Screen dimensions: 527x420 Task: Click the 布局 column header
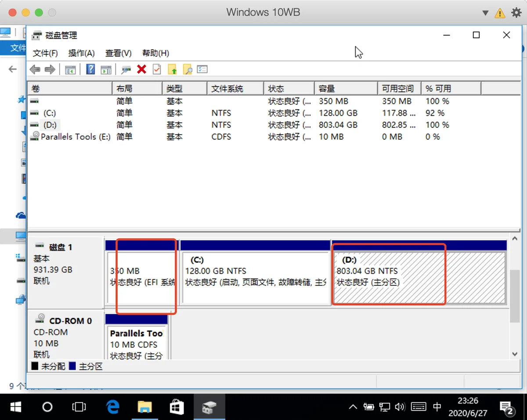(x=137, y=89)
